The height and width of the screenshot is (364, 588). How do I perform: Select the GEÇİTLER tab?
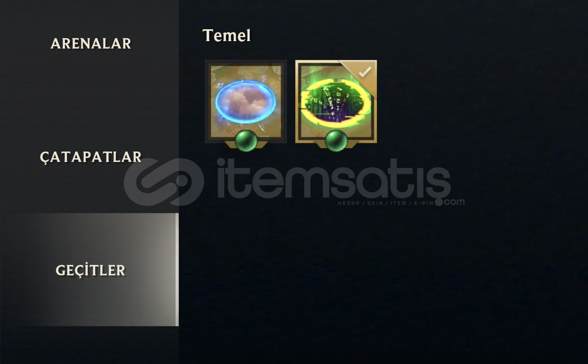pyautogui.click(x=90, y=270)
